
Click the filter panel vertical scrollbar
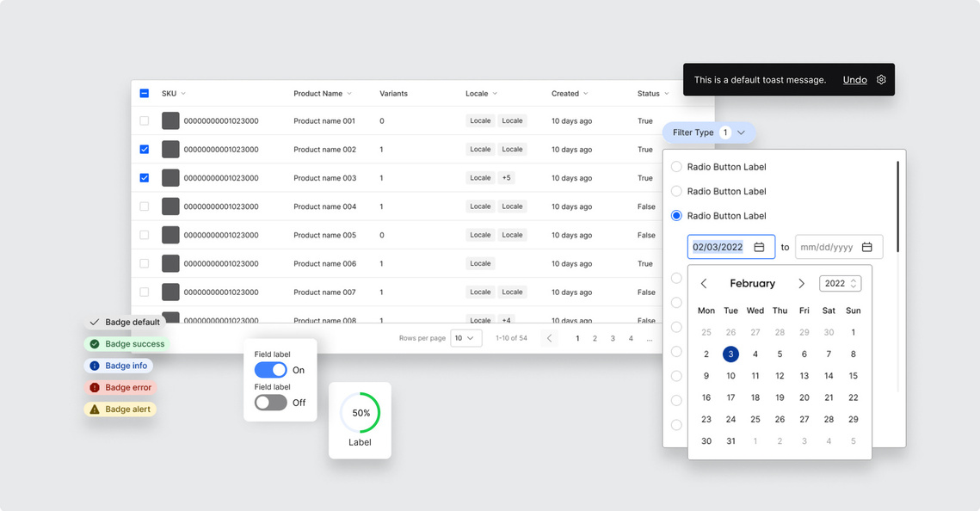898,206
